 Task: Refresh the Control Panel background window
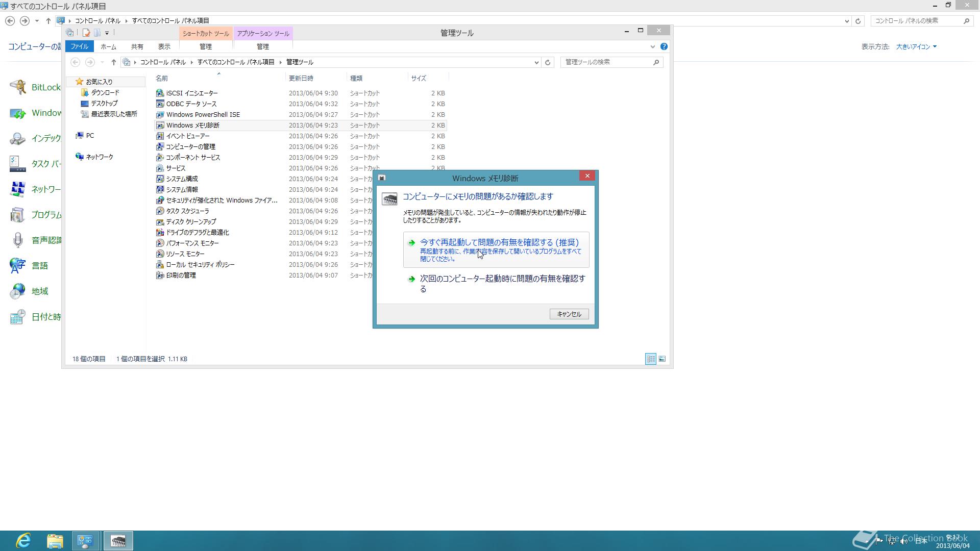858,21
